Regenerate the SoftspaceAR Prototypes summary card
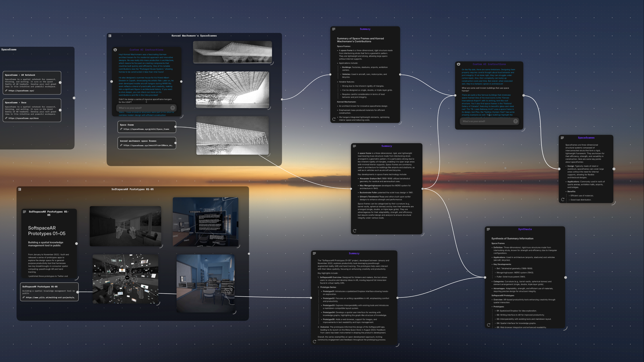 tap(314, 341)
